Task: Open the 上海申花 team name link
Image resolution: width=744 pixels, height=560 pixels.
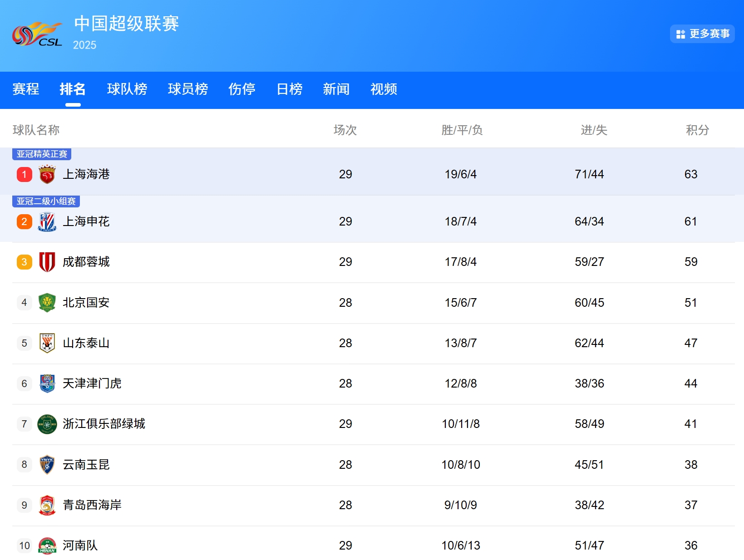Action: click(86, 221)
